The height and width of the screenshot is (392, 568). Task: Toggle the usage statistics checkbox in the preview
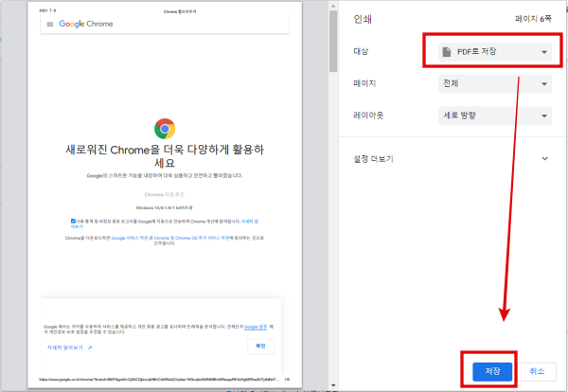(x=73, y=221)
